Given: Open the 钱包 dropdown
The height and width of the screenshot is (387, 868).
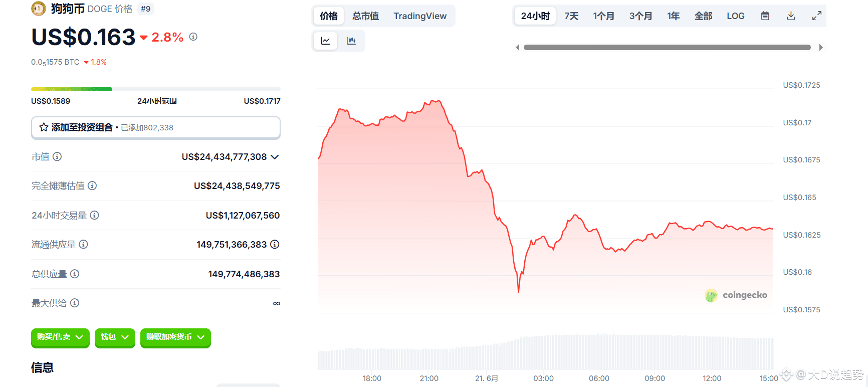Looking at the screenshot, I should pyautogui.click(x=115, y=337).
